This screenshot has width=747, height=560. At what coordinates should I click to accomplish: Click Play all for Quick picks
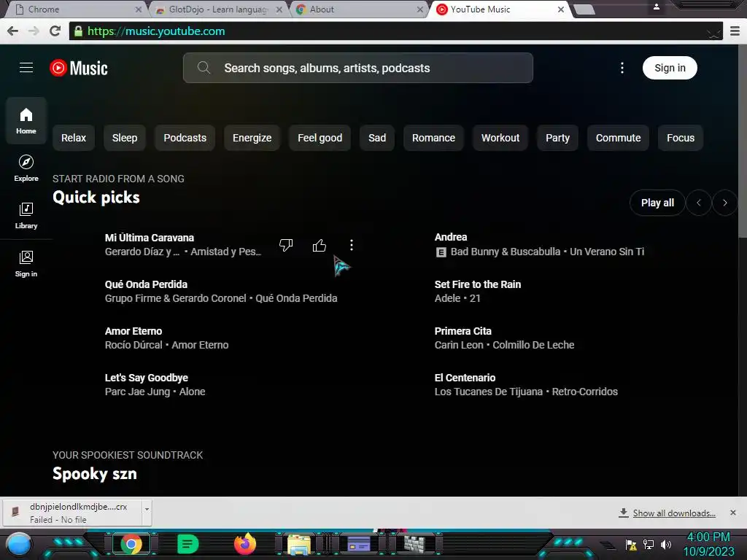pyautogui.click(x=657, y=203)
